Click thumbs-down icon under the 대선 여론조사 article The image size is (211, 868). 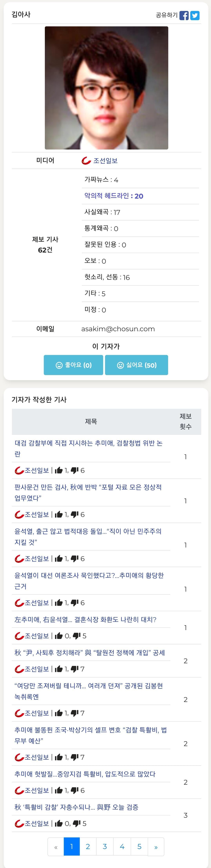pyautogui.click(x=75, y=602)
